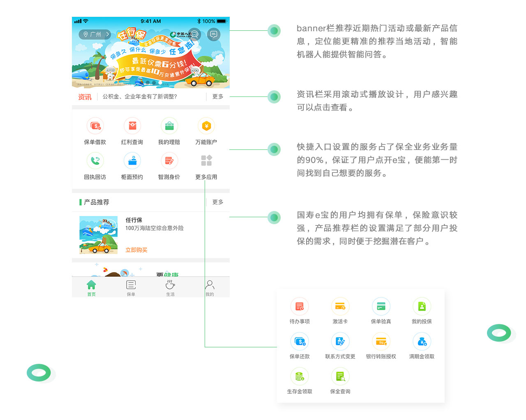The image size is (526, 420).
Task: Open 更多 next to the 资讯 bar
Action: pos(217,96)
